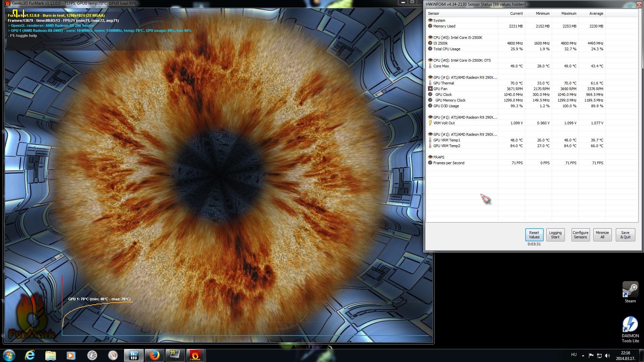Click the HU language indicator

[x=574, y=355]
